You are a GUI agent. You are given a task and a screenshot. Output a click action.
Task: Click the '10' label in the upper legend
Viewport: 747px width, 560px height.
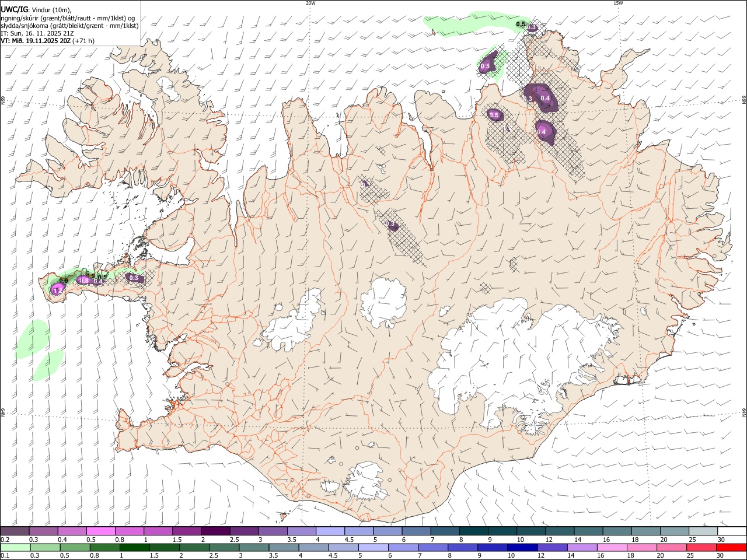pos(520,540)
